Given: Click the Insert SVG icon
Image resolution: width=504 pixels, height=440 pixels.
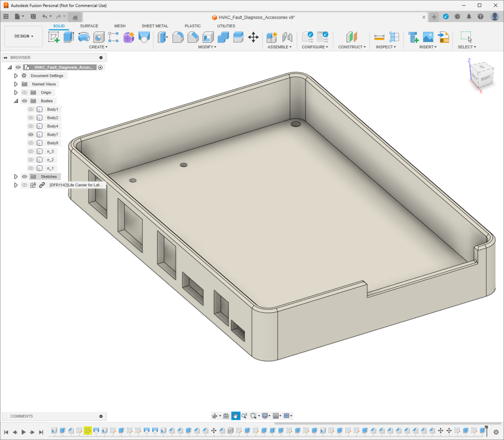Looking at the screenshot, I should [444, 37].
